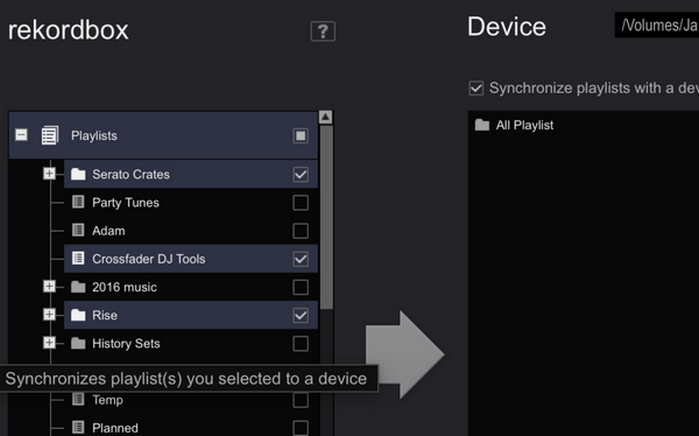Expand the Serato Crates folder
Screen dimensions: 699x436
pyautogui.click(x=49, y=174)
